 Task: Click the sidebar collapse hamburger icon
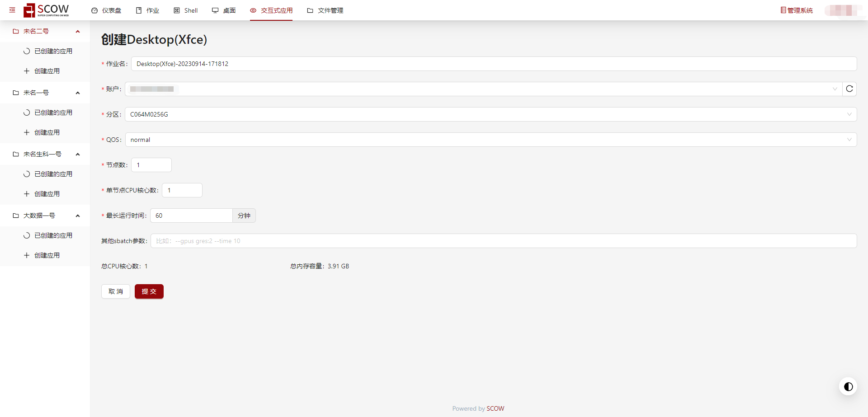[12, 10]
